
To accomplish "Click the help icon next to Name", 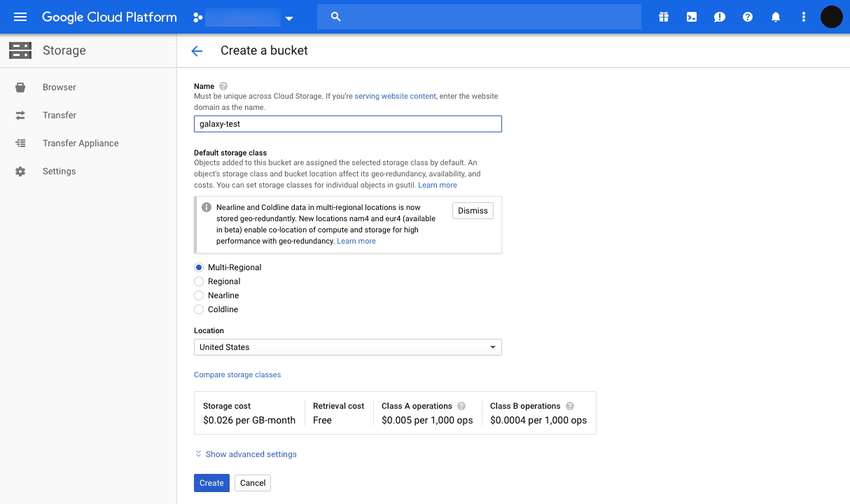I will [223, 86].
